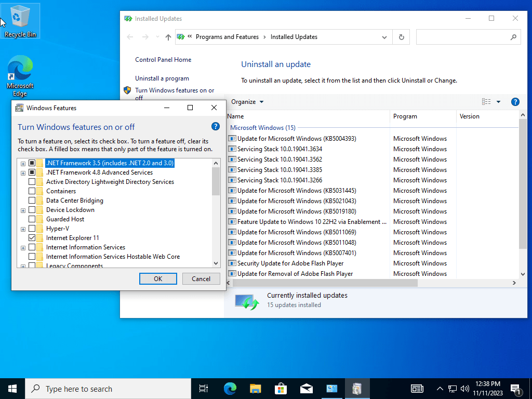
Task: Click the volume icon in system tray
Action: click(465, 389)
